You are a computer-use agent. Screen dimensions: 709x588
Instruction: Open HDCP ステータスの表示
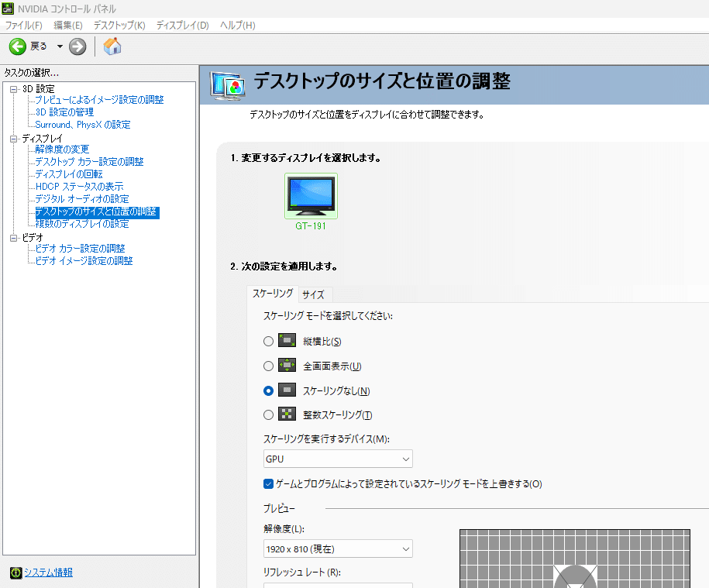click(79, 187)
